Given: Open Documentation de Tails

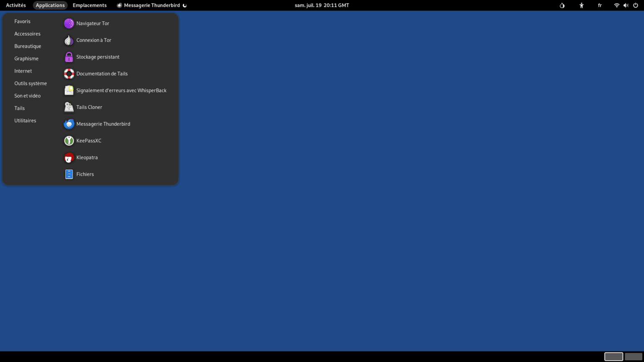Looking at the screenshot, I should (x=102, y=74).
